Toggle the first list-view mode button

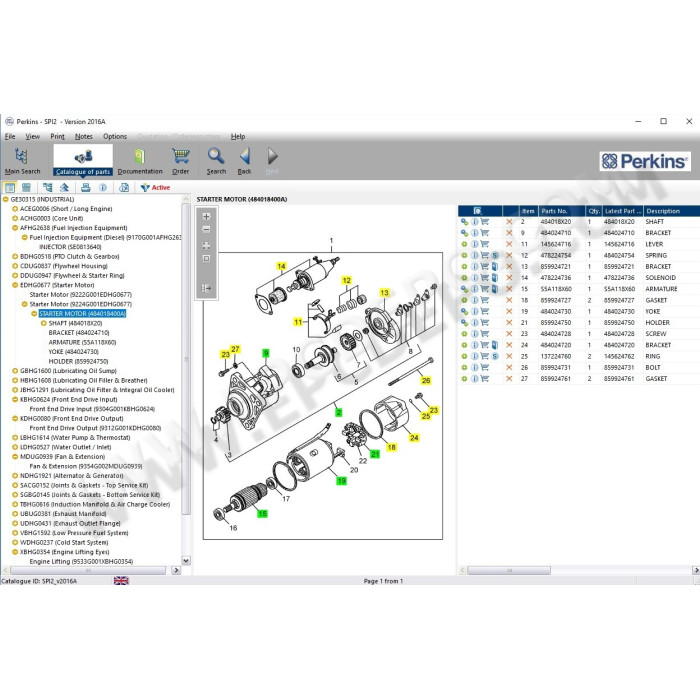pyautogui.click(x=10, y=188)
